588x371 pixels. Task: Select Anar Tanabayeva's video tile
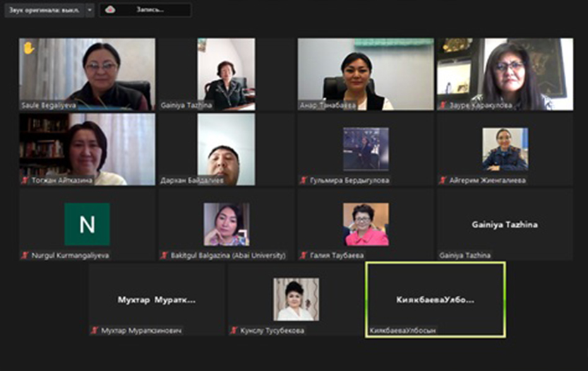[365, 74]
